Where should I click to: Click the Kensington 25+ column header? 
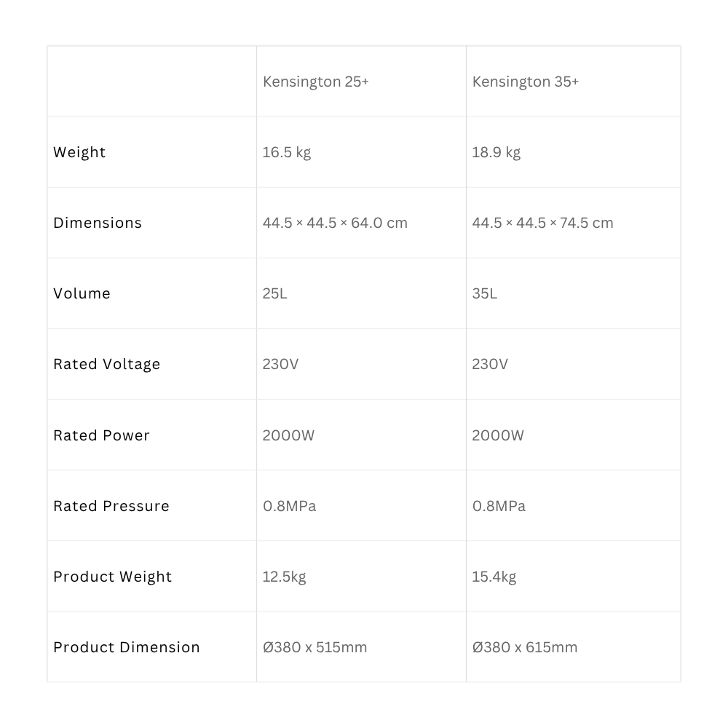316,82
